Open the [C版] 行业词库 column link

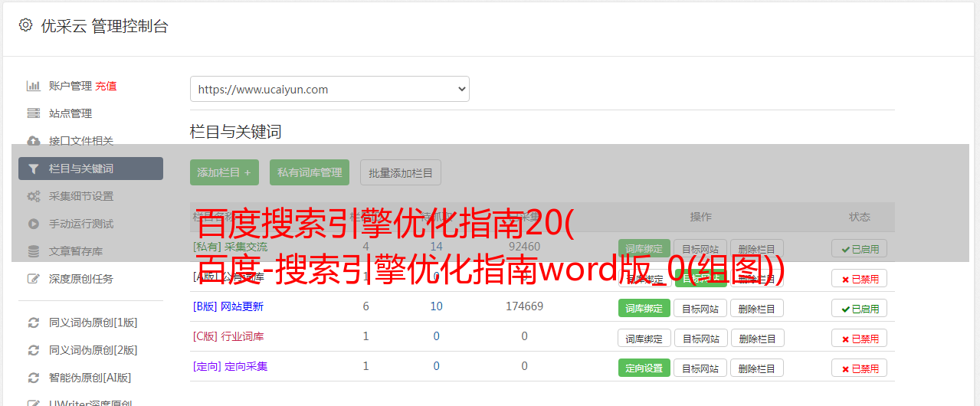click(x=228, y=336)
